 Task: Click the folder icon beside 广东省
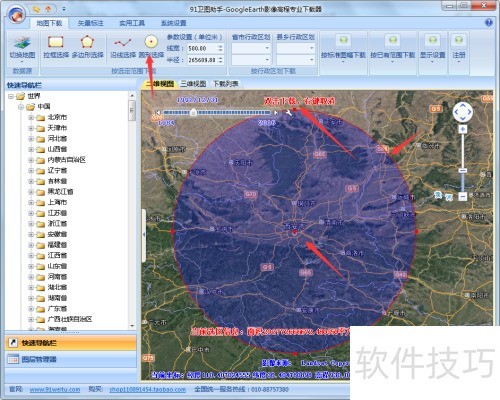41,309
